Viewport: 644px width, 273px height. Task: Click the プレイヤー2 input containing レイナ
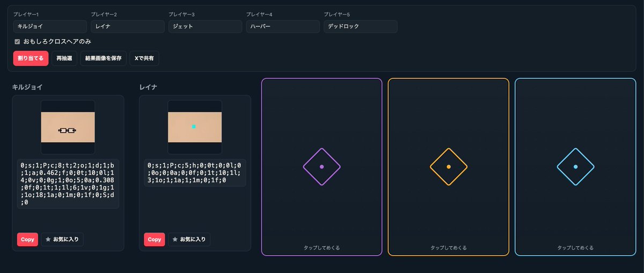[128, 26]
